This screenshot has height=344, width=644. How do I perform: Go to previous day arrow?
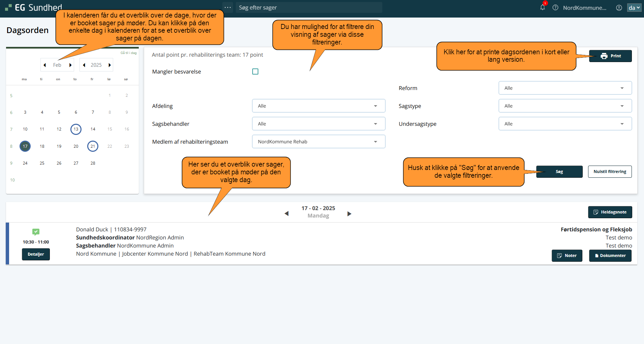[x=287, y=213]
